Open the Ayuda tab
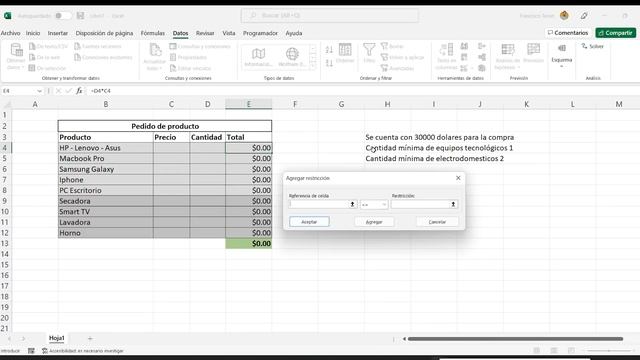 click(x=294, y=33)
